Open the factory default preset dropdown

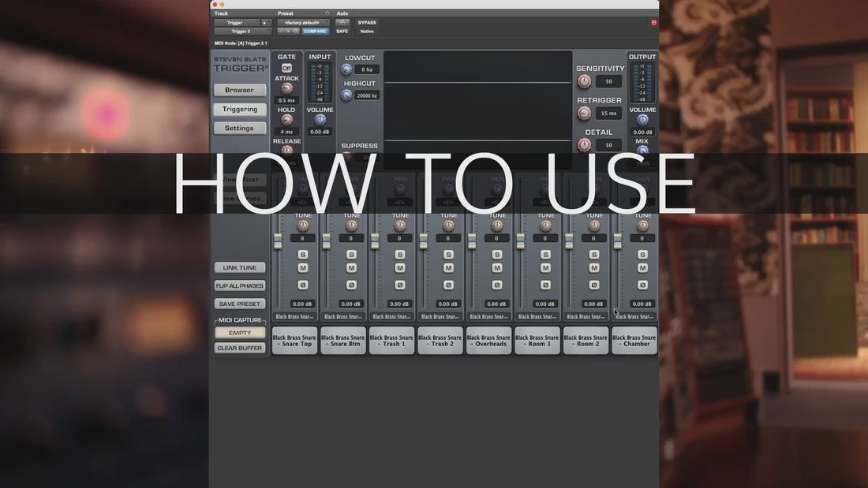pyautogui.click(x=303, y=23)
